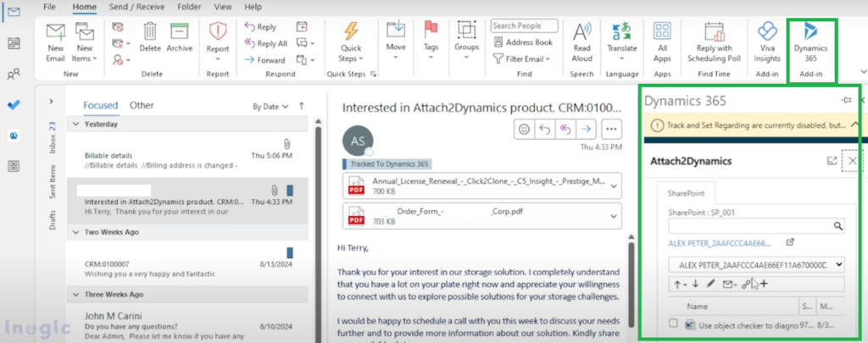Image resolution: width=868 pixels, height=343 pixels.
Task: Open the ALEX PETER record link
Action: tap(720, 242)
